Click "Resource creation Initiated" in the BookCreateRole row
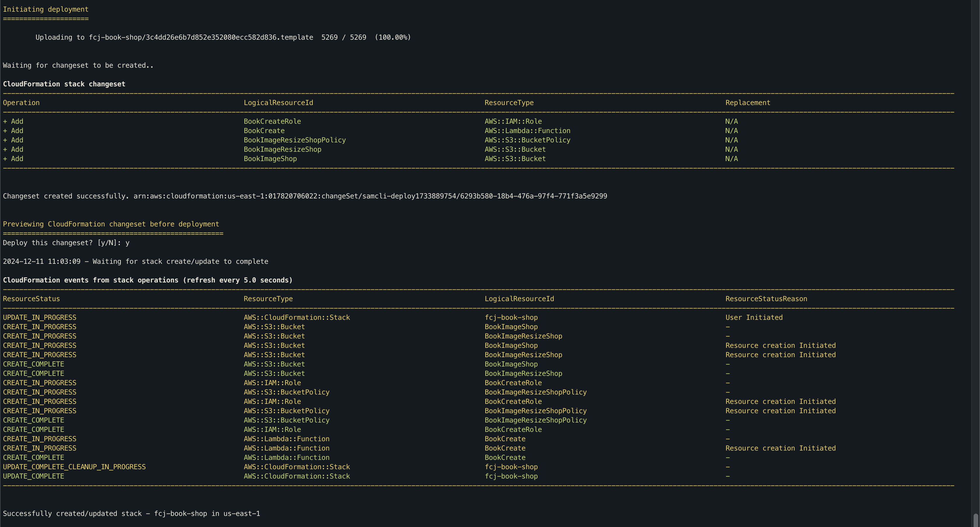Viewport: 980px width, 527px height. [781, 402]
